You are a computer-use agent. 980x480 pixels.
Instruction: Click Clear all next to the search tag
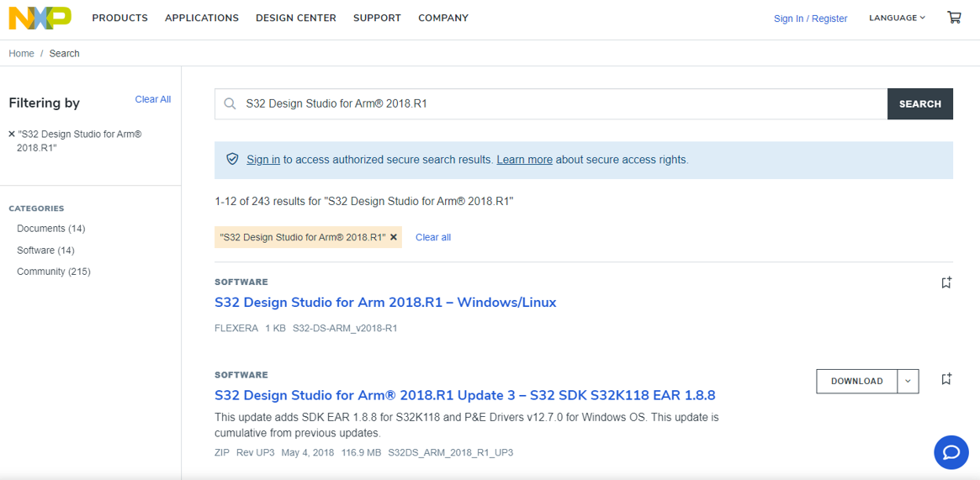click(433, 237)
